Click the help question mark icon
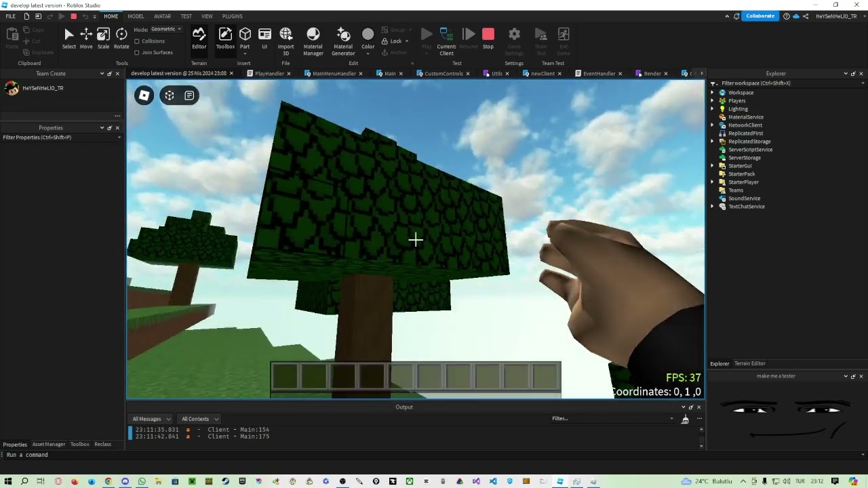This screenshot has height=488, width=868. [787, 16]
